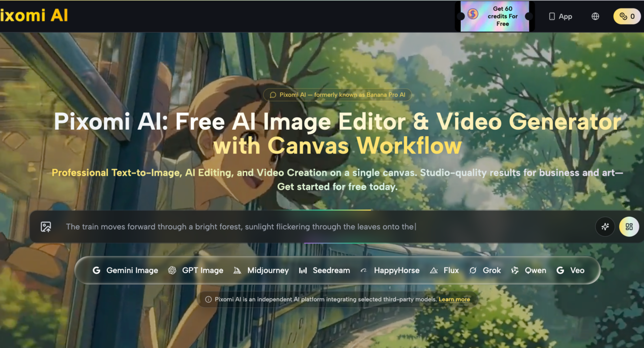Select the Veo model
The image size is (644, 348).
pyautogui.click(x=570, y=270)
